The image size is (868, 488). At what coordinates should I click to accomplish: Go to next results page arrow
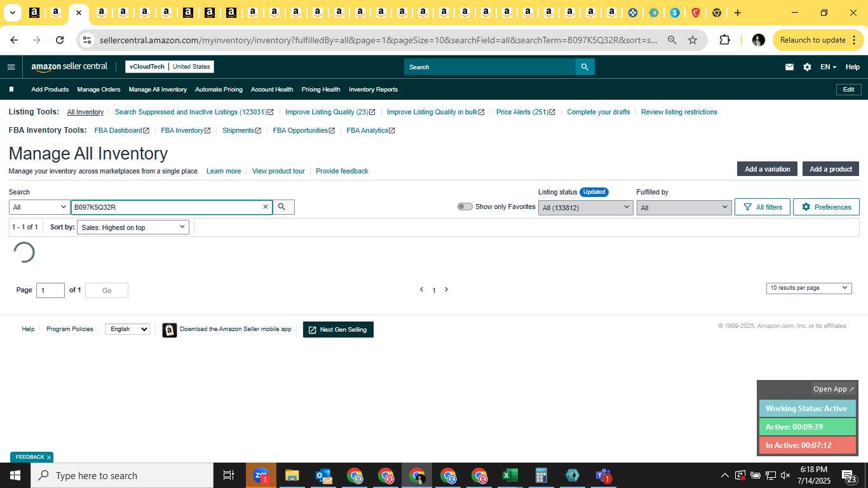point(446,290)
